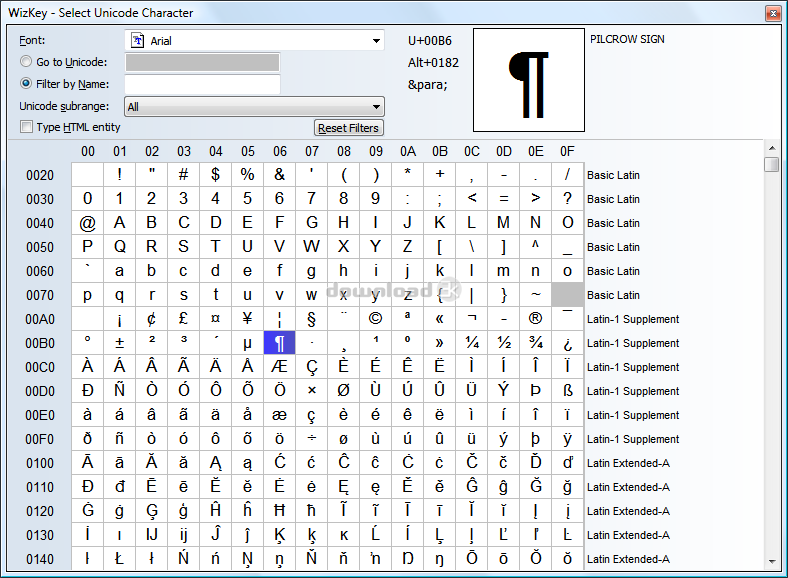Image resolution: width=788 pixels, height=578 pixels.
Task: Select the registered trademark ® symbol
Action: click(535, 319)
